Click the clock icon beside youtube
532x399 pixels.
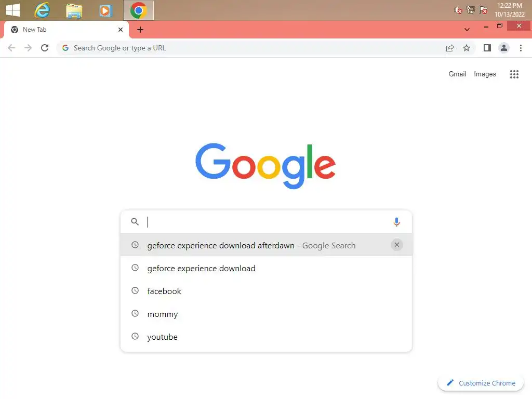click(x=135, y=336)
